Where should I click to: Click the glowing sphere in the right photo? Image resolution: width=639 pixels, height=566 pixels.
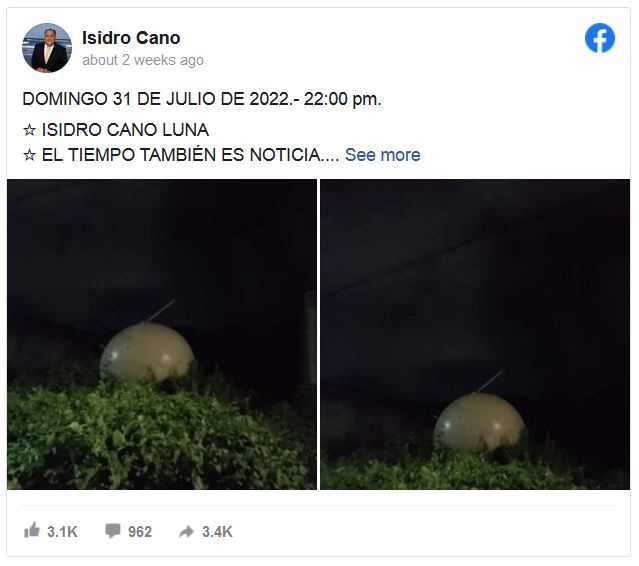click(479, 422)
